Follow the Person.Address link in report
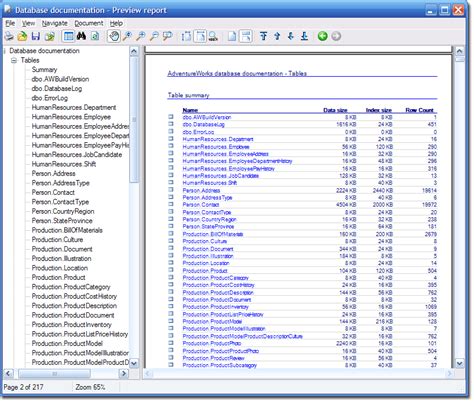The height and width of the screenshot is (402, 474). pyautogui.click(x=201, y=190)
